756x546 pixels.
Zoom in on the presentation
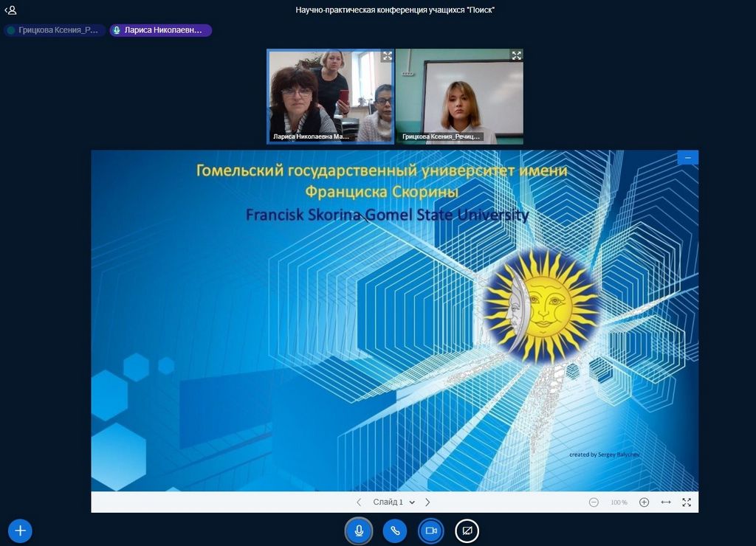[x=644, y=502]
